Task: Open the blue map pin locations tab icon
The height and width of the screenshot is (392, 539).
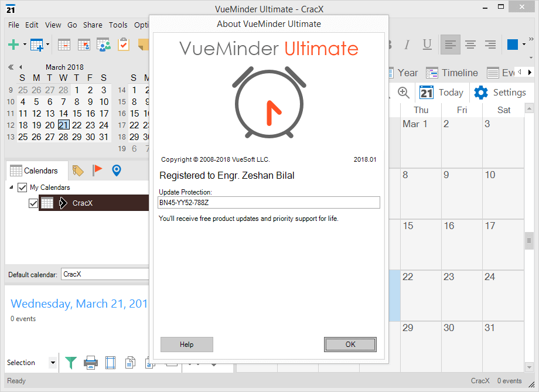Action: 117,170
